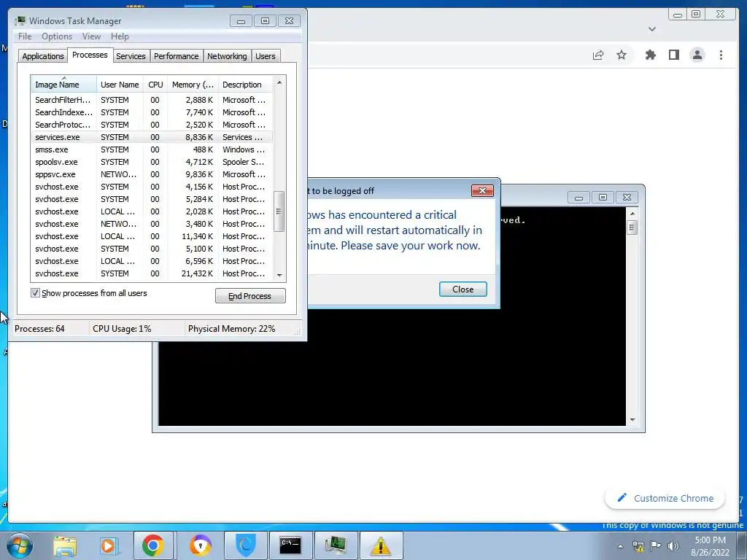Open Action Center flag icon
This screenshot has height=560, width=747.
(656, 546)
